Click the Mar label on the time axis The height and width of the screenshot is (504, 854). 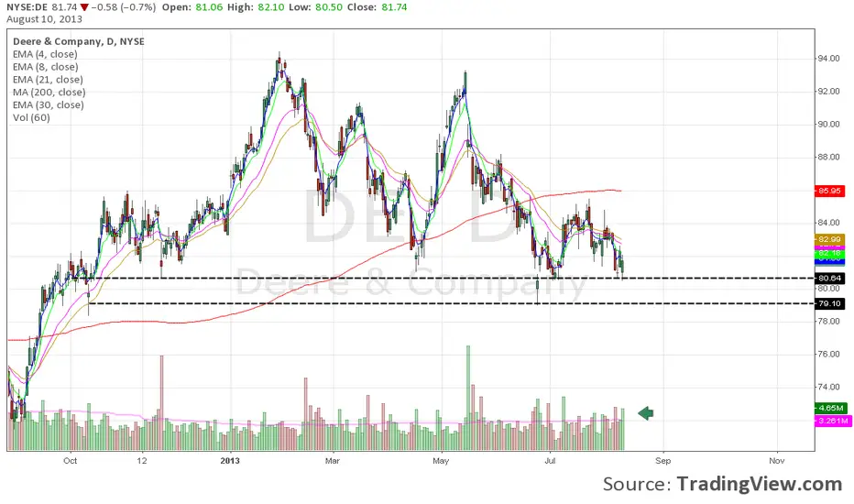click(333, 460)
